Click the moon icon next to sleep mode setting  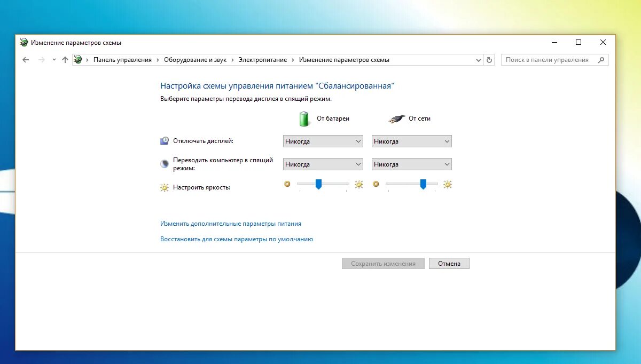coord(165,163)
